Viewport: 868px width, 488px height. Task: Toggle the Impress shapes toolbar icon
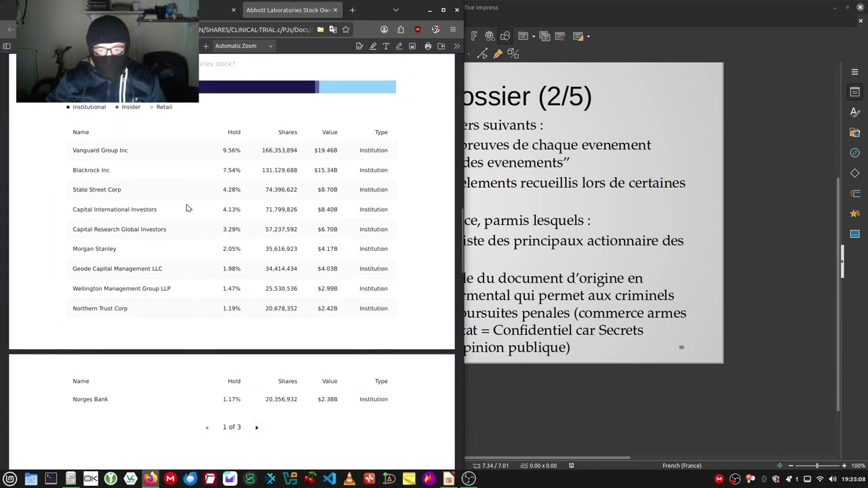(x=505, y=36)
